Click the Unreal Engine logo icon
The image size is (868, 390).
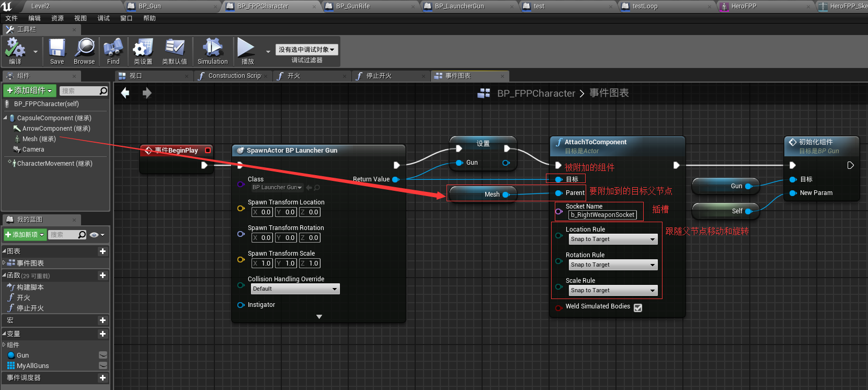click(x=7, y=6)
